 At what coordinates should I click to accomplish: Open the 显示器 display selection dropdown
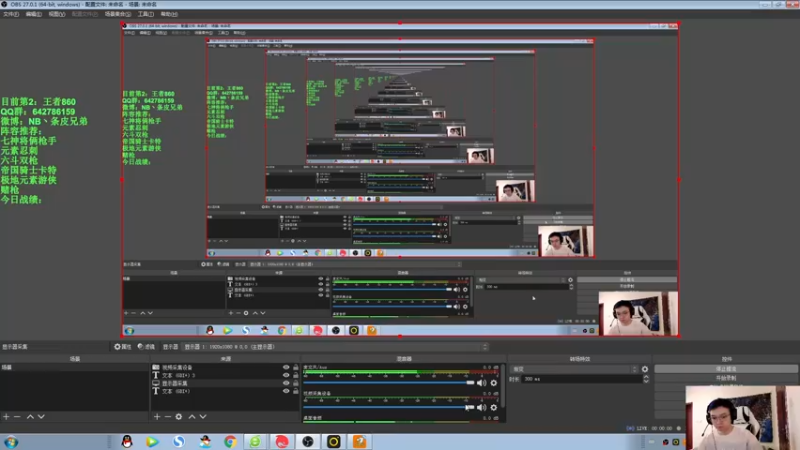coord(336,347)
